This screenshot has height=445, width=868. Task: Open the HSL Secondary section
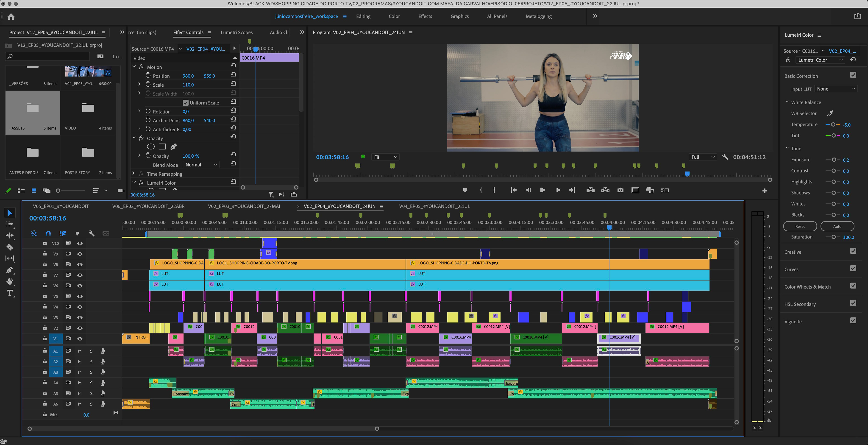(x=800, y=304)
